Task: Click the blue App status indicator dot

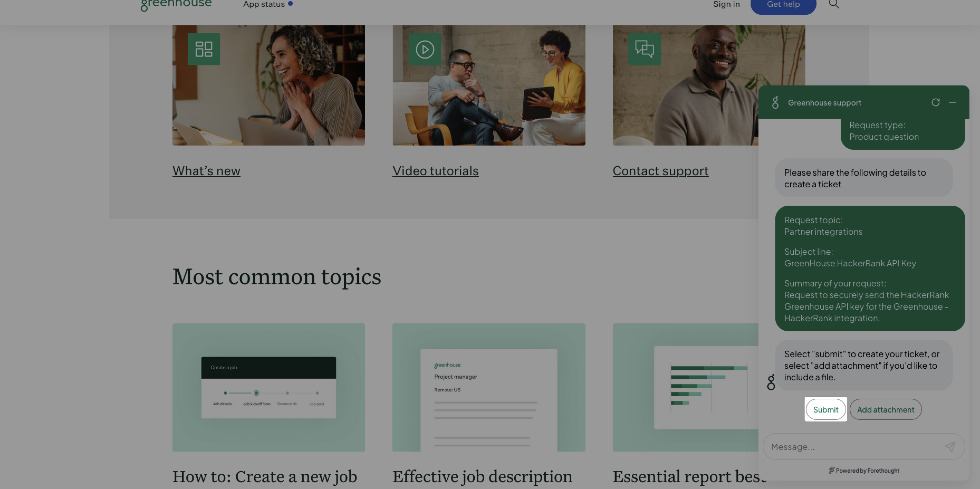Action: pos(290,4)
